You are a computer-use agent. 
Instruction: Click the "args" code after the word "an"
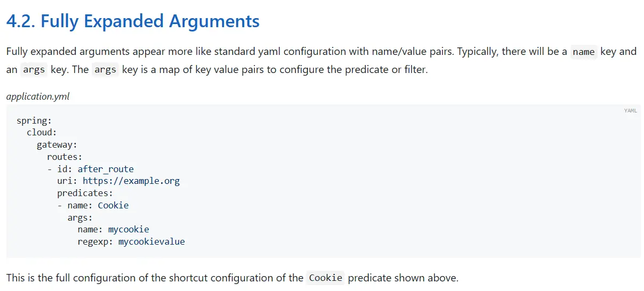[34, 70]
